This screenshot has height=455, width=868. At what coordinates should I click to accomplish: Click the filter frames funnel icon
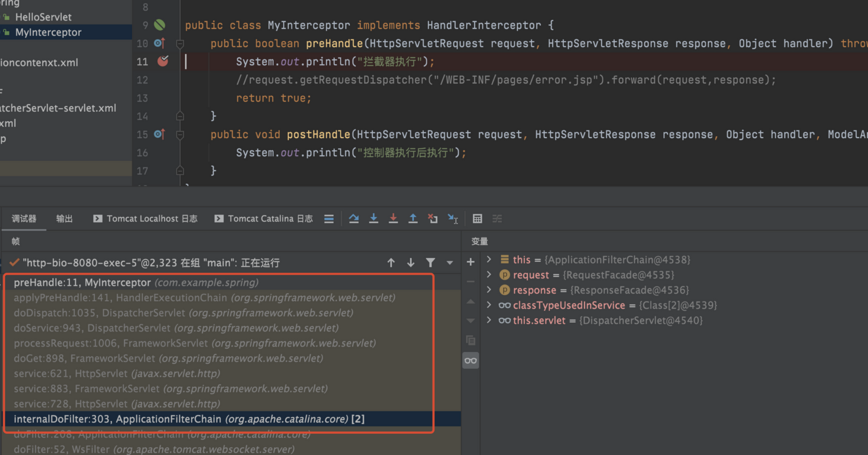[x=430, y=263]
